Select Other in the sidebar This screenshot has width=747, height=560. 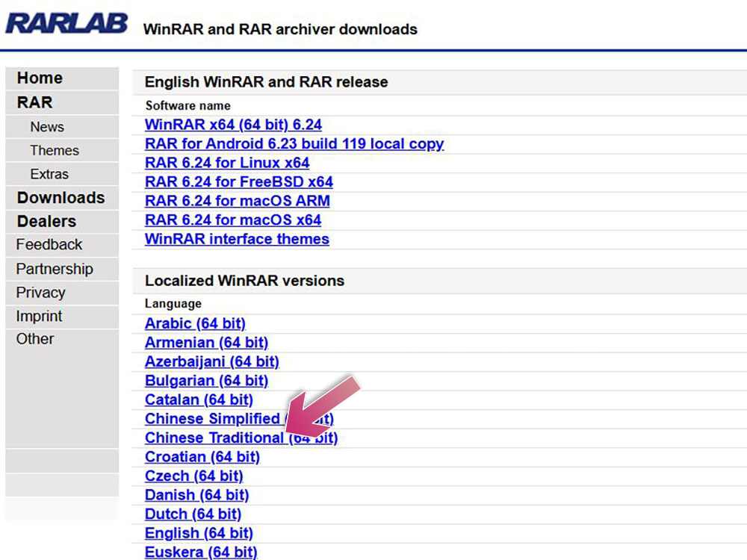[x=35, y=339]
